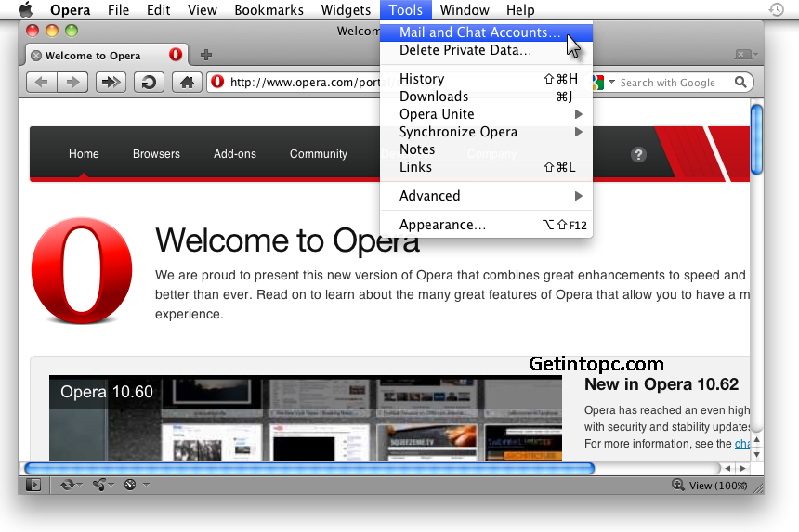Click the New in Opera 10.62 heading
The width and height of the screenshot is (799, 532).
click(x=661, y=384)
